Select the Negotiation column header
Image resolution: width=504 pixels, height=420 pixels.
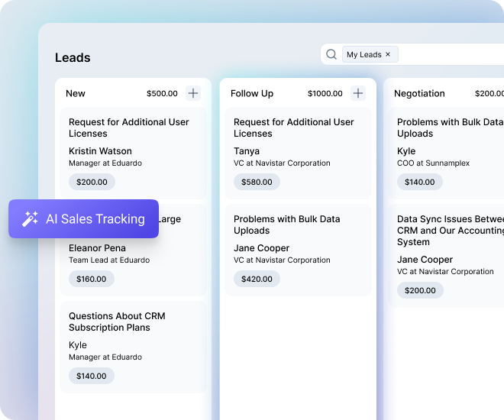coord(419,93)
